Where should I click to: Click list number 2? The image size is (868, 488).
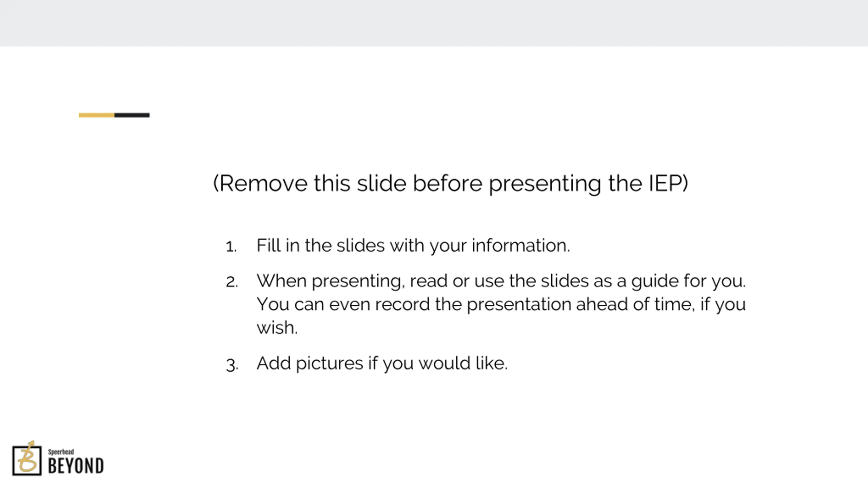point(232,282)
